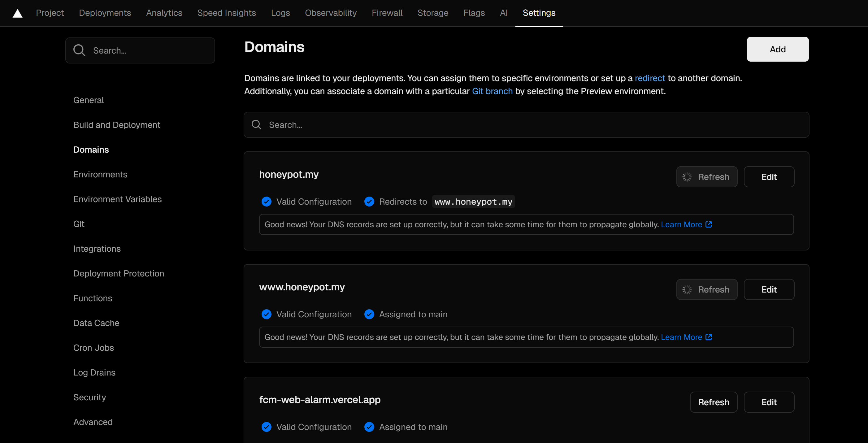Click Valid Configuration checkmark for fcm-web-alarm.vercel.app
The image size is (868, 443).
coord(267,427)
